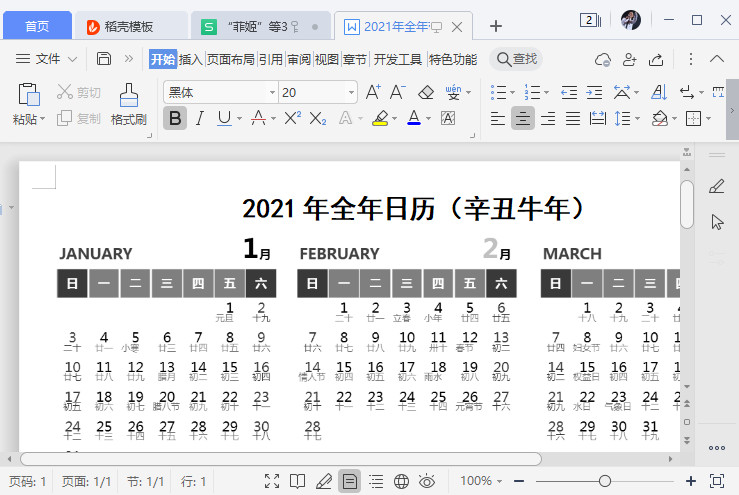Click the Cut scissors icon
Viewport: 739px width, 495px height.
65,92
